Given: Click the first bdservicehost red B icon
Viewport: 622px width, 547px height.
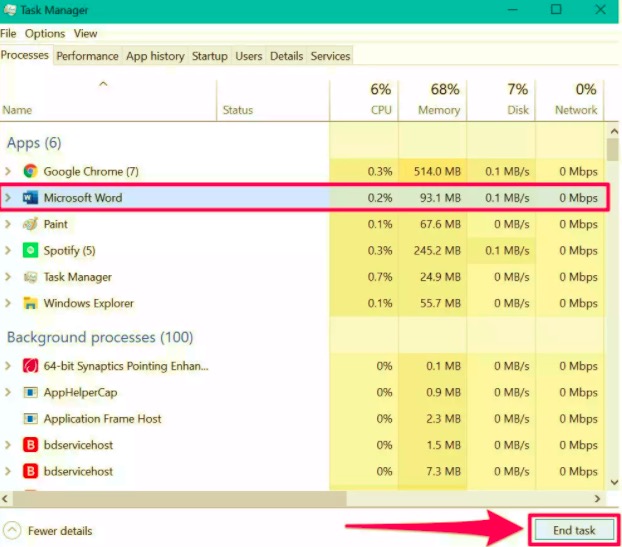Looking at the screenshot, I should point(31,445).
